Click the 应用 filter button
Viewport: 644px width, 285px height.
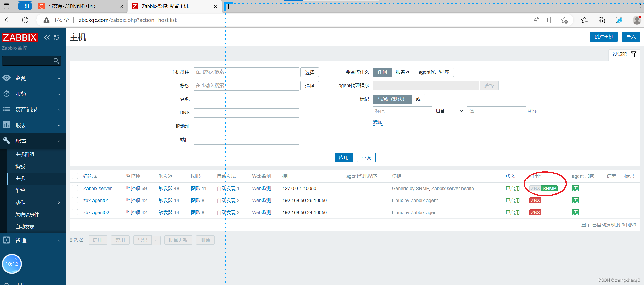[344, 157]
